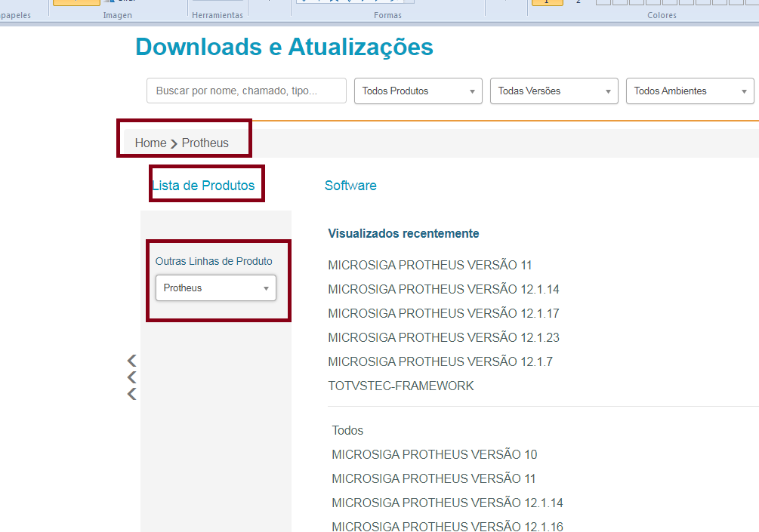Open 'TOTVSTEC-FRAMEWORK' product link
Image resolution: width=759 pixels, height=532 pixels.
click(401, 386)
